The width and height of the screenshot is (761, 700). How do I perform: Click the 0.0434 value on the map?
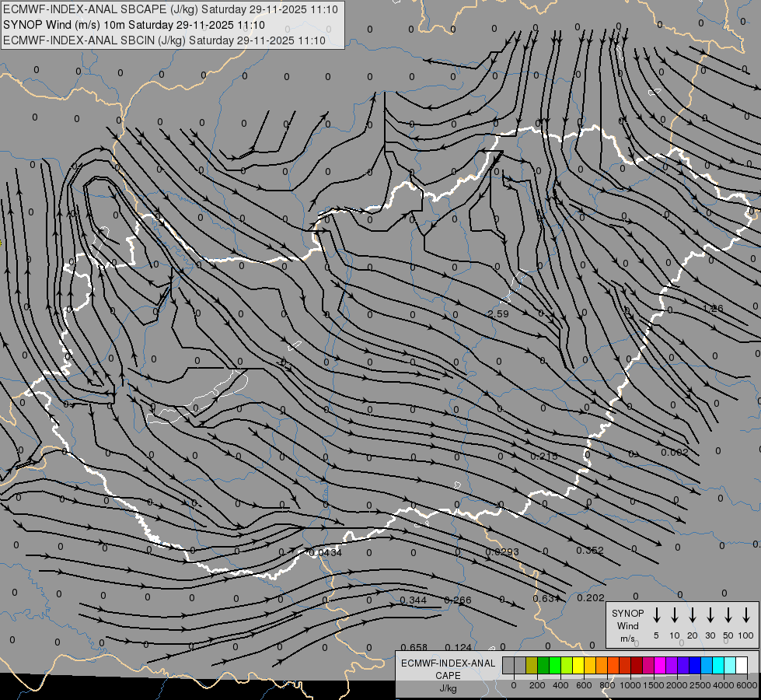(x=325, y=552)
